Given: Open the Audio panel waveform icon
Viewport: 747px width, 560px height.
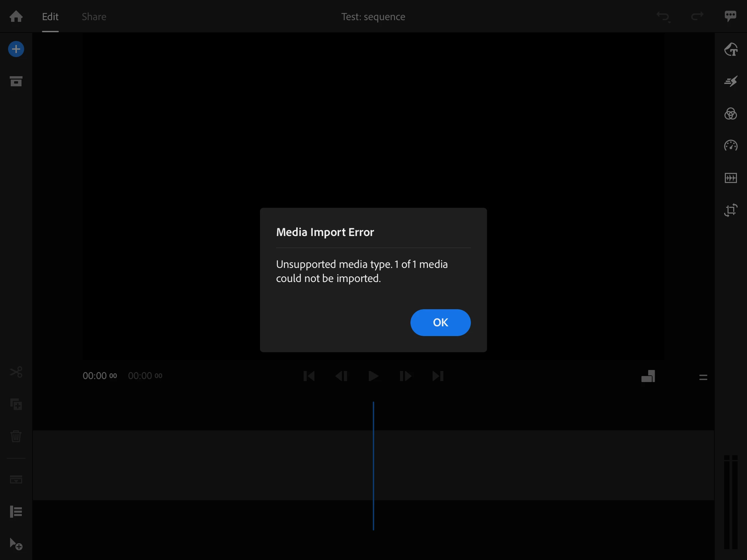Looking at the screenshot, I should pos(731,178).
